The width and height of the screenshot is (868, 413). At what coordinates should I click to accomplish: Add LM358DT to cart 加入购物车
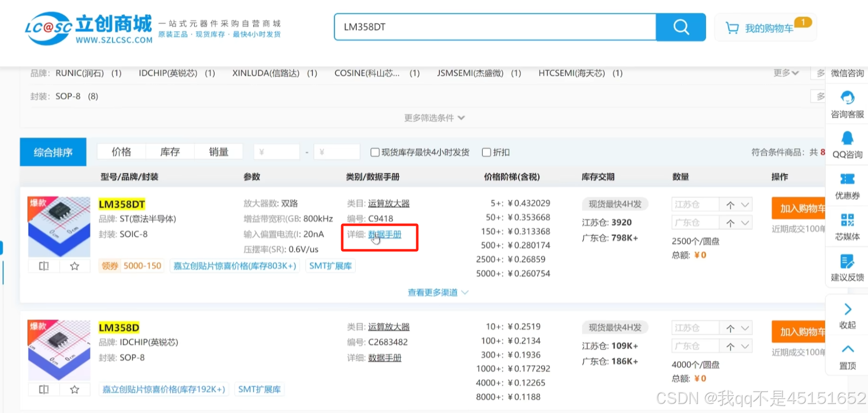point(798,208)
